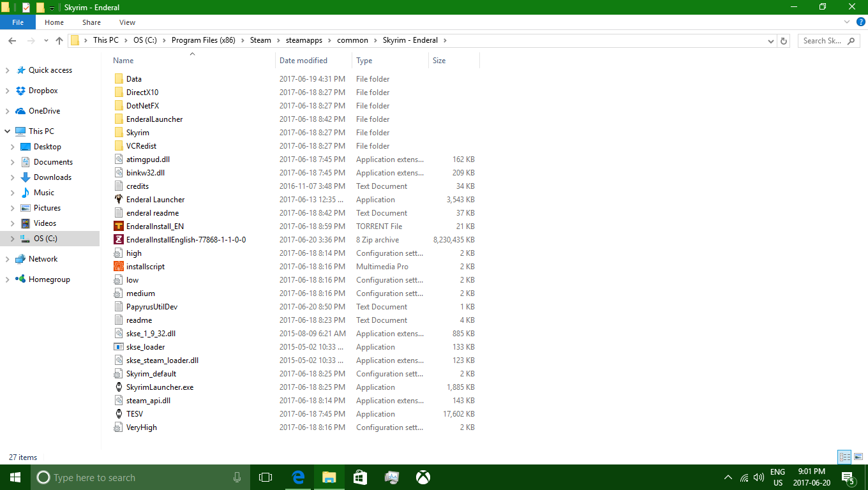This screenshot has width=868, height=490.
Task: Select the EnderalInstallEnglish zip archive icon
Action: 119,240
